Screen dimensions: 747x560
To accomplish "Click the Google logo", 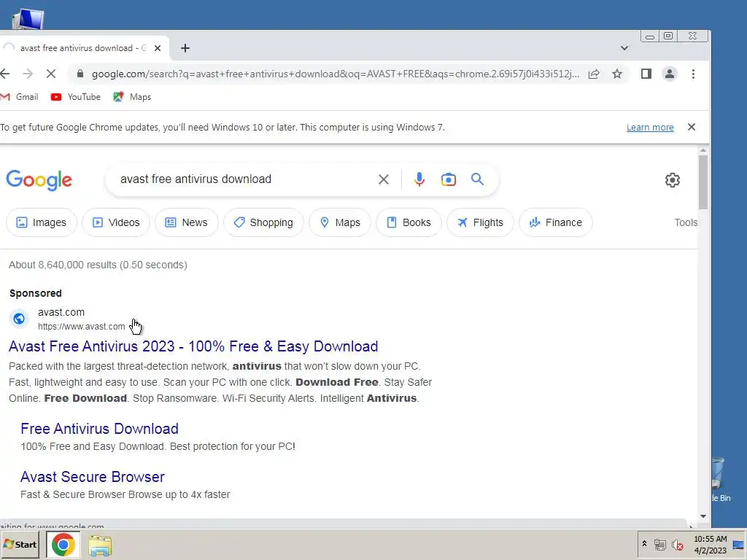I will point(39,180).
